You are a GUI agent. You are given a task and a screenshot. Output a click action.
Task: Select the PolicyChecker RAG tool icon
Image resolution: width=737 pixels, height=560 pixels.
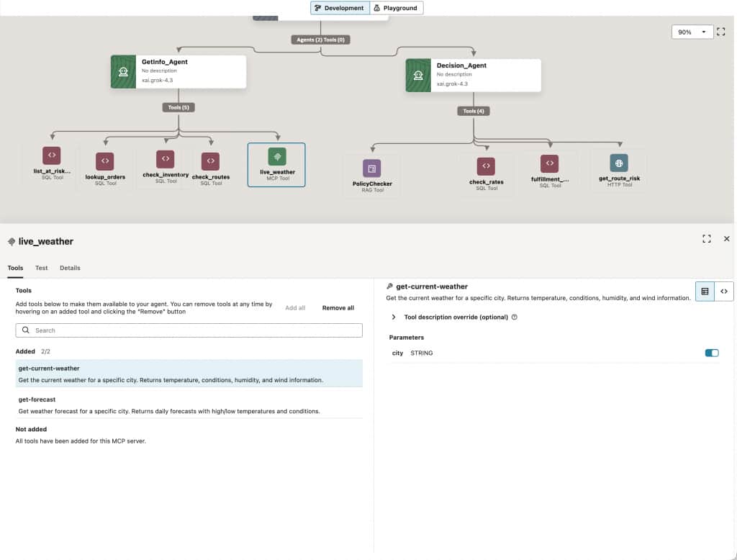(372, 168)
